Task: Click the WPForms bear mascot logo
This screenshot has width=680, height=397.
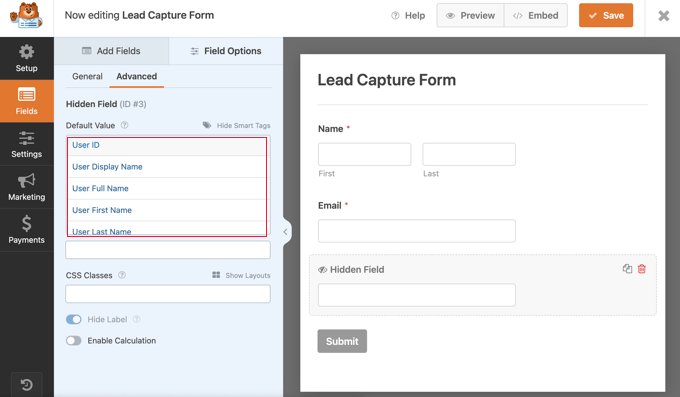Action: 26,16
